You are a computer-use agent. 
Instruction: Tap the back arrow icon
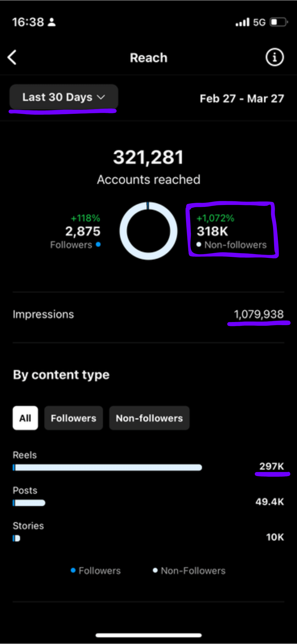[x=12, y=57]
